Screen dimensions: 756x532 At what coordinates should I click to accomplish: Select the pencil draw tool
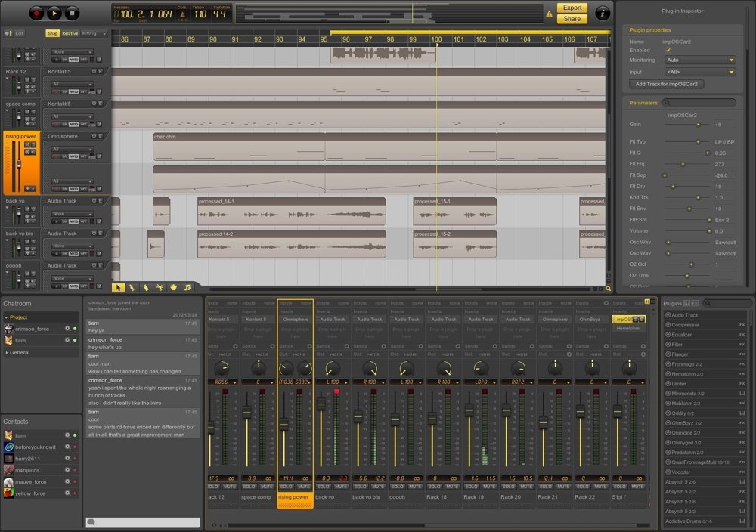click(132, 287)
